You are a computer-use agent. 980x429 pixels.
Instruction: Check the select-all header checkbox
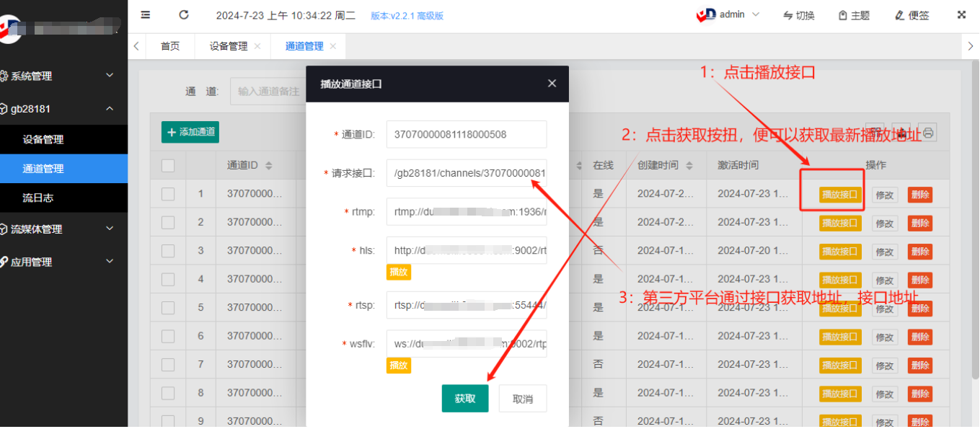168,165
